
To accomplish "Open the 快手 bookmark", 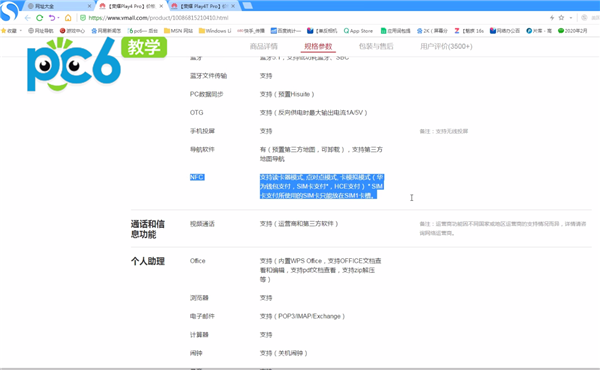I will click(251, 31).
